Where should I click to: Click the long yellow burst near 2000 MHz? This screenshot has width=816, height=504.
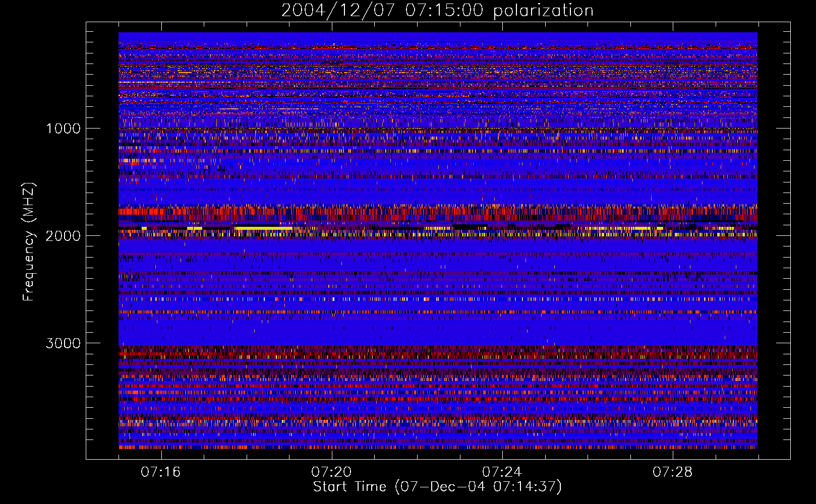click(264, 228)
